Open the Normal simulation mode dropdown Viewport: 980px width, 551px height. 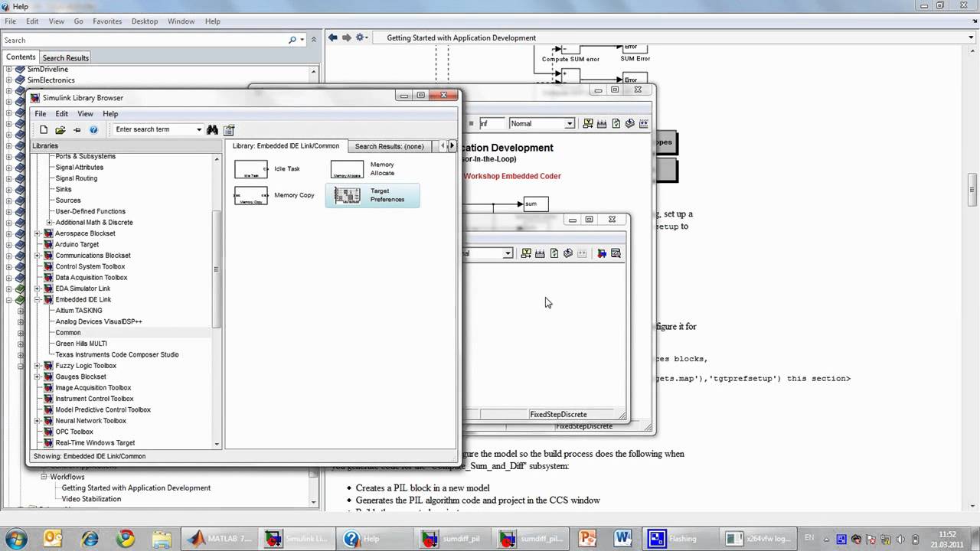pyautogui.click(x=570, y=124)
